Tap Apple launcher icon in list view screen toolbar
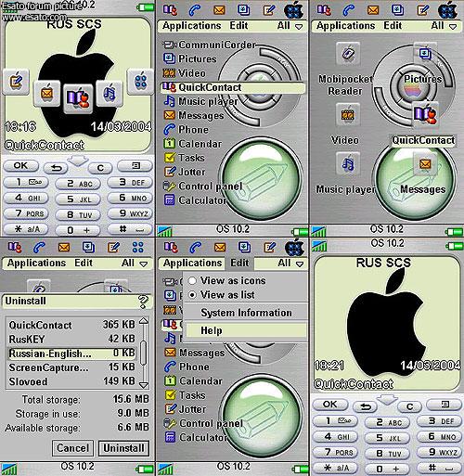464x476 pixels. 294,10
